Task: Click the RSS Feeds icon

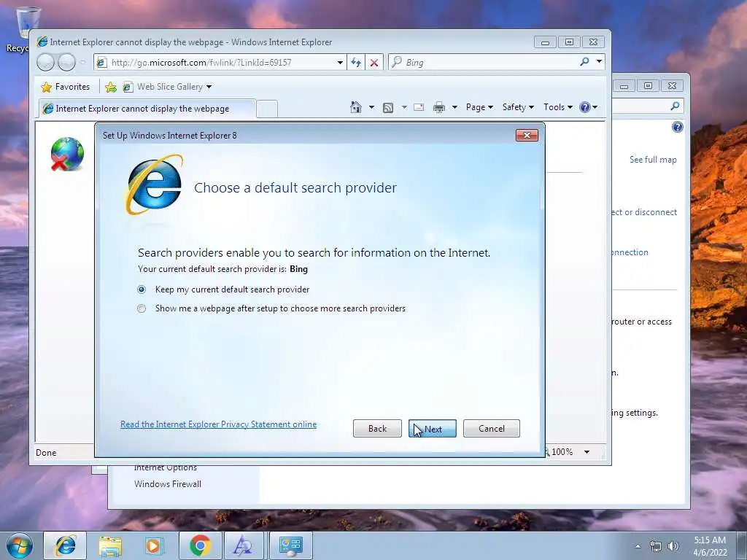Action: 388,108
